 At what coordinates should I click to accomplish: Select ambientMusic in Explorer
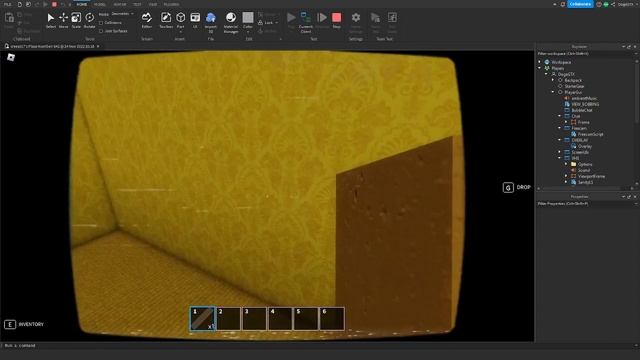[584, 98]
